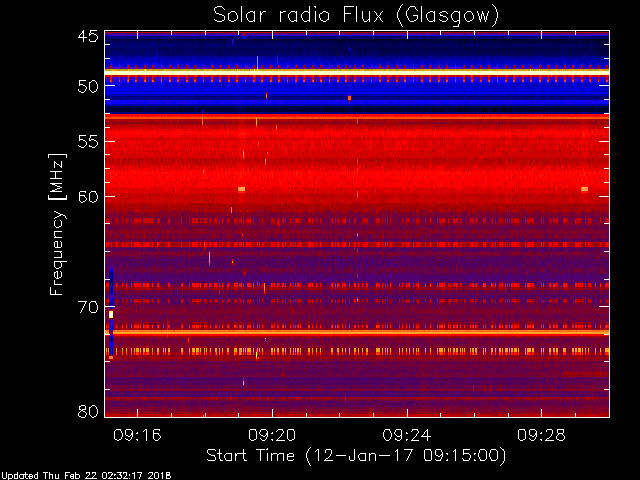This screenshot has width=640, height=480.
Task: Click the 09:16 time tick label
Action: coord(137,435)
